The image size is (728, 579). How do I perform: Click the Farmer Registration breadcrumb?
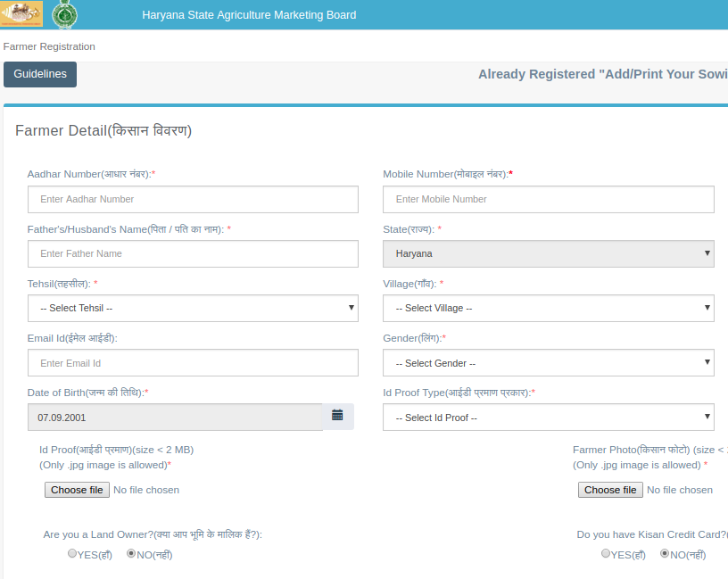point(49,46)
